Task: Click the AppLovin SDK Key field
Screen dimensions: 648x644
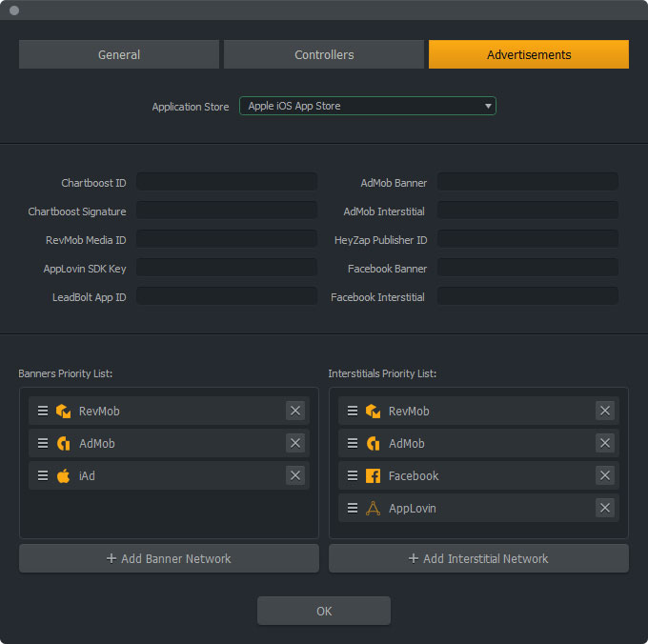Action: 227,268
